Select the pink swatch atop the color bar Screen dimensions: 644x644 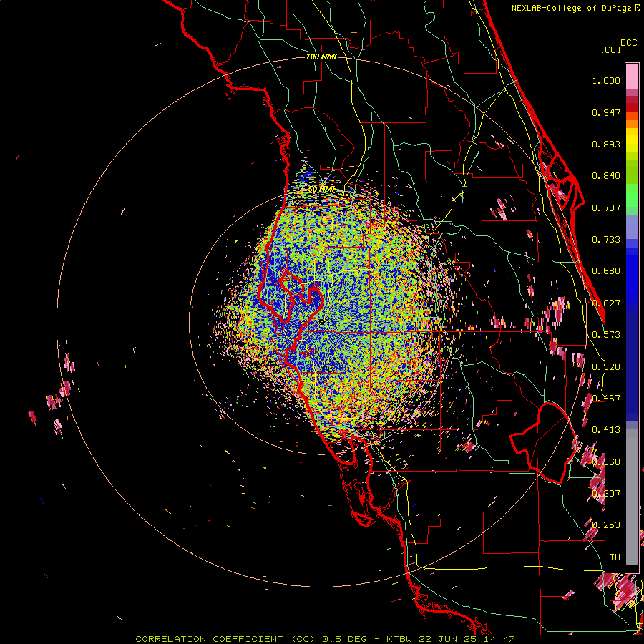[632, 76]
